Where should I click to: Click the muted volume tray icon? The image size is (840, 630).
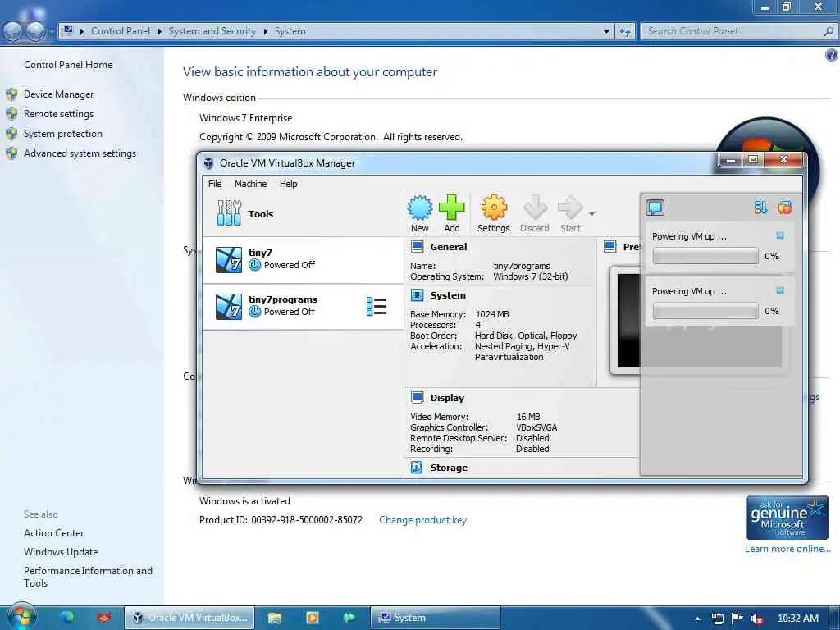(x=757, y=619)
